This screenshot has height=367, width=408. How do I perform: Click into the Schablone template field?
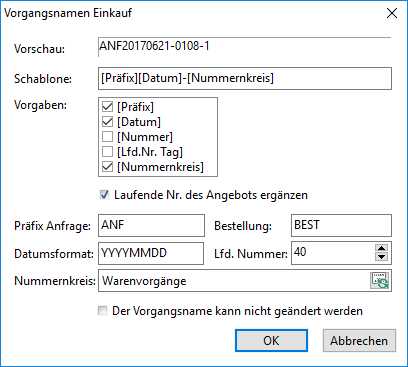click(245, 79)
